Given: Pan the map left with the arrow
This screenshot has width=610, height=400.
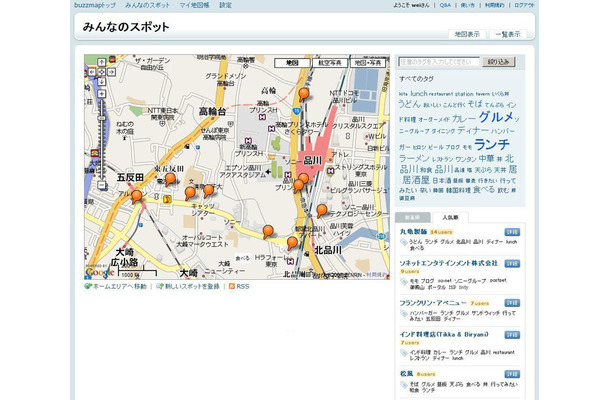Looking at the screenshot, I should (x=92, y=72).
